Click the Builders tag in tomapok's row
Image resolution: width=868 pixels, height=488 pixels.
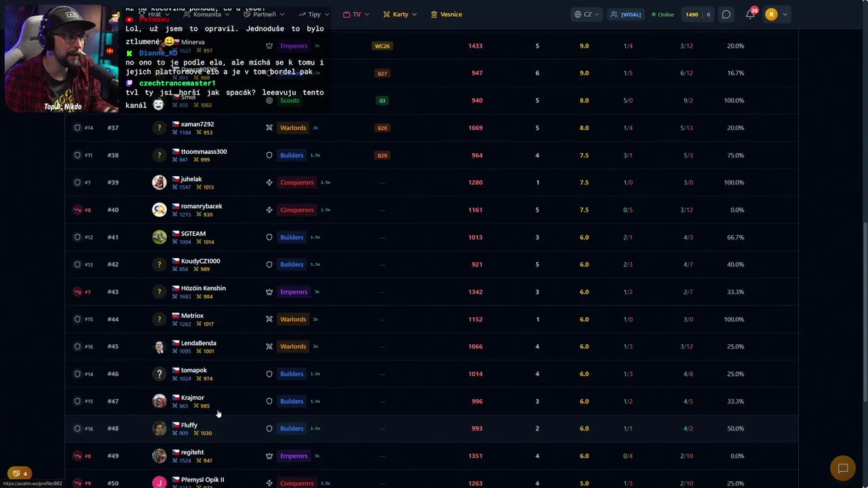(292, 373)
